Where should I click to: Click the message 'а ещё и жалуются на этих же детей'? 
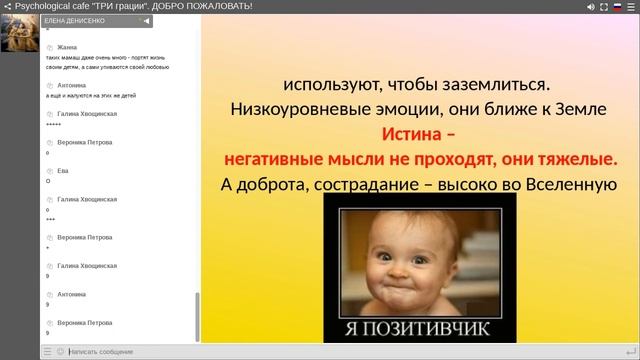[x=91, y=96]
